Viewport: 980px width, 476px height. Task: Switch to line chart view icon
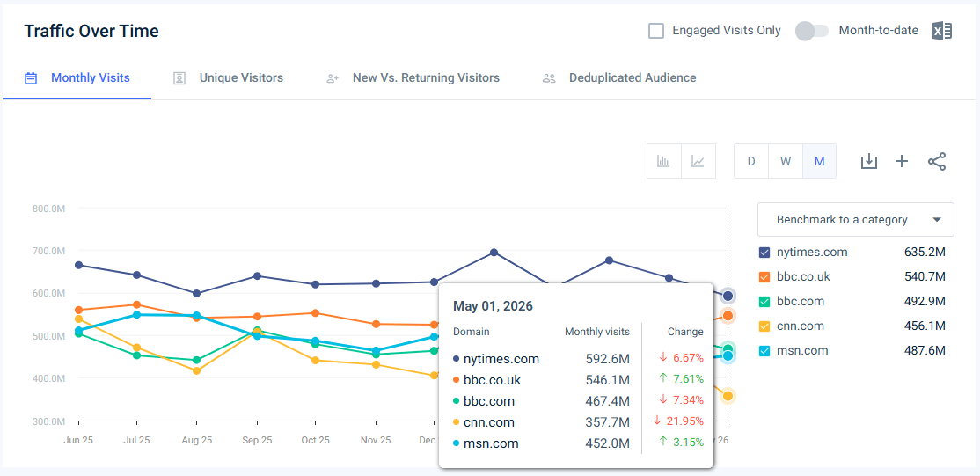click(698, 161)
